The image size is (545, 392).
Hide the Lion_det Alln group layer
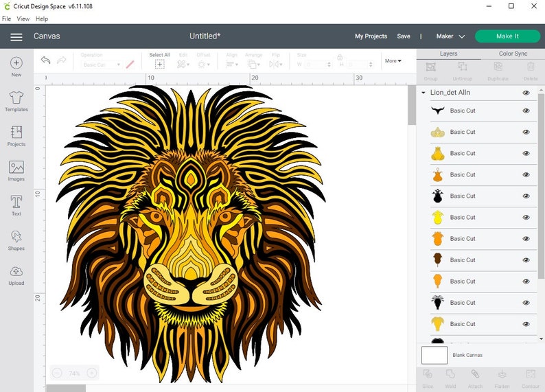click(x=526, y=93)
